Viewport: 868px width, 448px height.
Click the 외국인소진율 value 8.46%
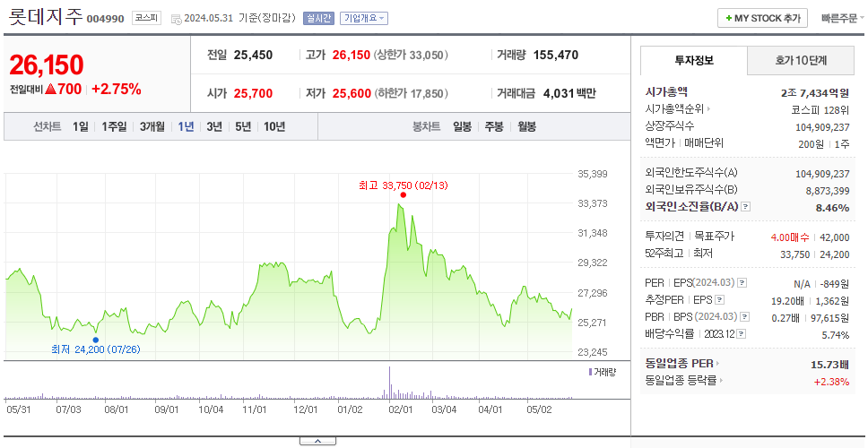[x=832, y=207]
